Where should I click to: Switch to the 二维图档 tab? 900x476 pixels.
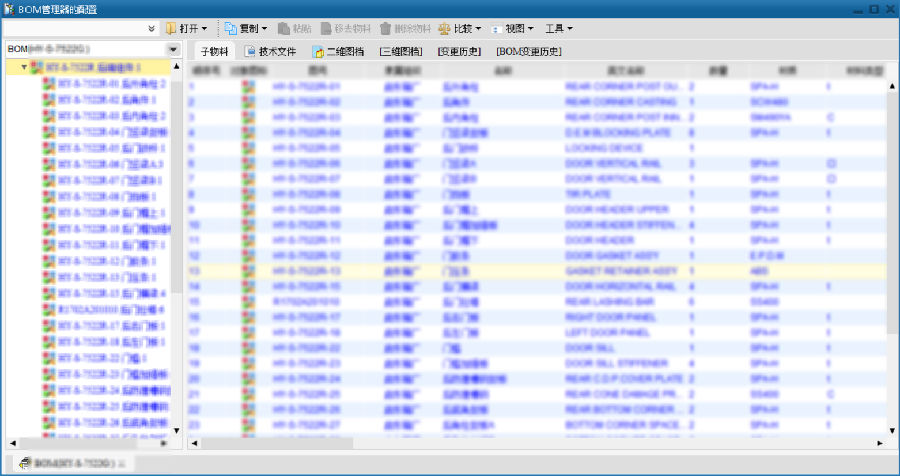338,52
